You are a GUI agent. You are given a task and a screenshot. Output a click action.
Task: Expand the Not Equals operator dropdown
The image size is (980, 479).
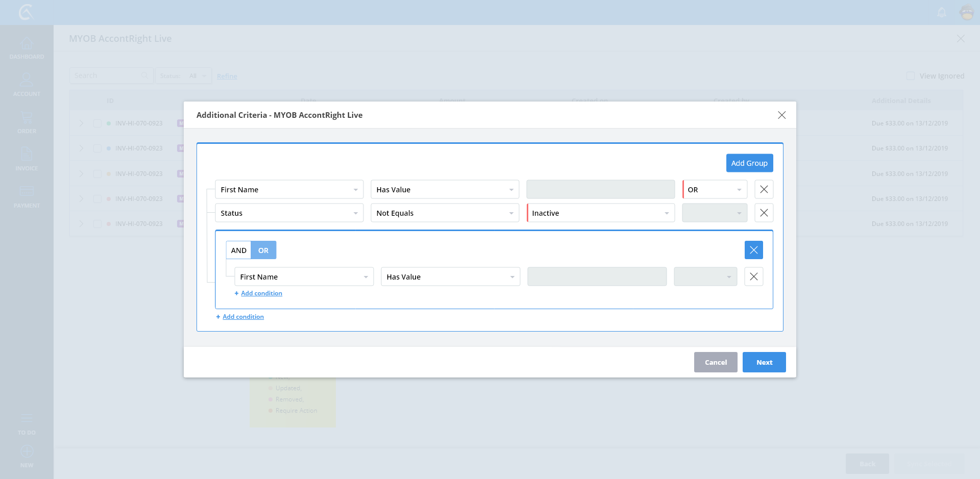point(445,213)
